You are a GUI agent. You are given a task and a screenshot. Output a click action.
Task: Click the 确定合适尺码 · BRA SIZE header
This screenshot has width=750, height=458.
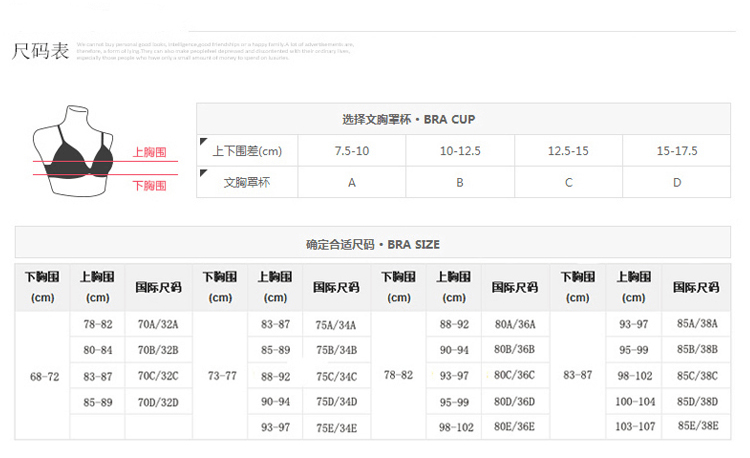[x=372, y=244]
